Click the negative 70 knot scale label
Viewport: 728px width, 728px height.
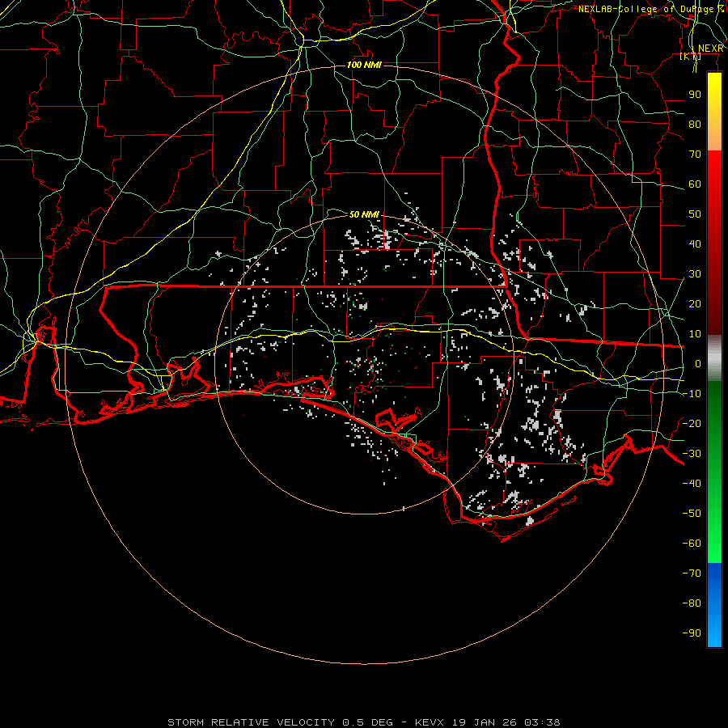[x=692, y=574]
